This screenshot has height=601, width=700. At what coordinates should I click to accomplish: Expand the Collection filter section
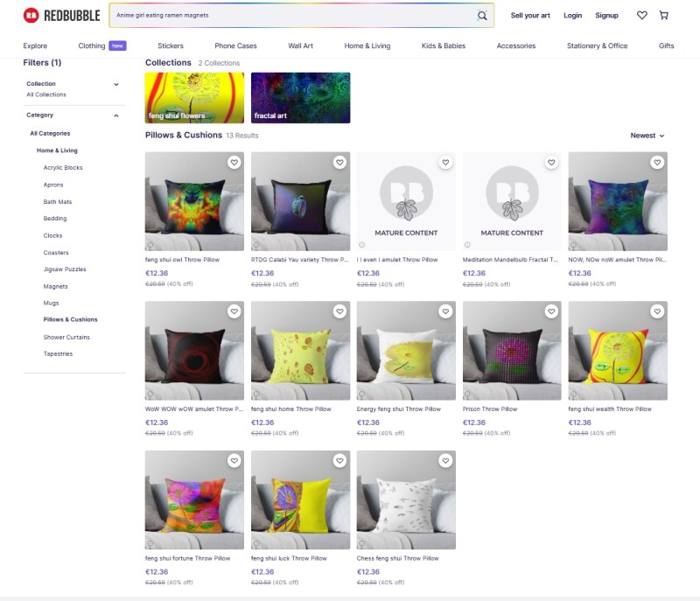tap(116, 84)
